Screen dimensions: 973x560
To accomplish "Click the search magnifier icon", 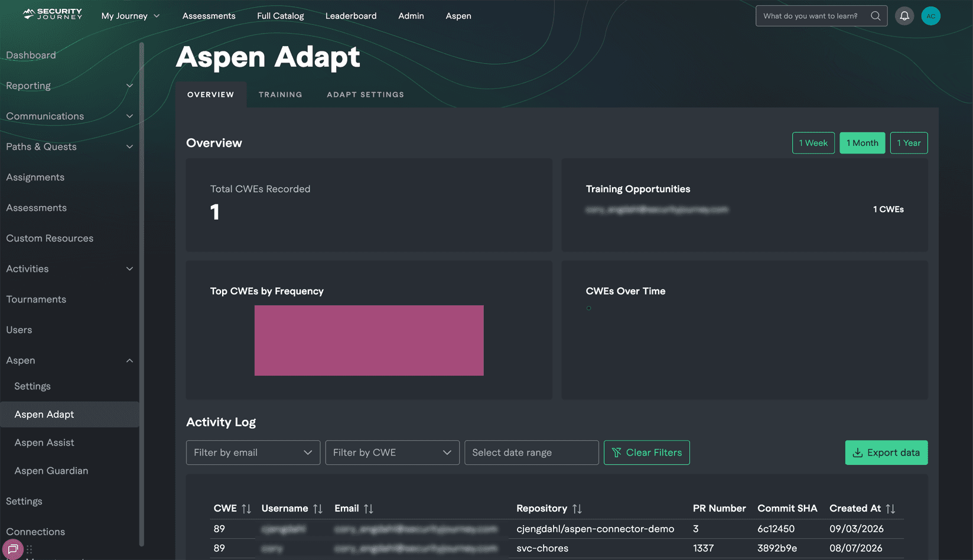I will click(876, 16).
